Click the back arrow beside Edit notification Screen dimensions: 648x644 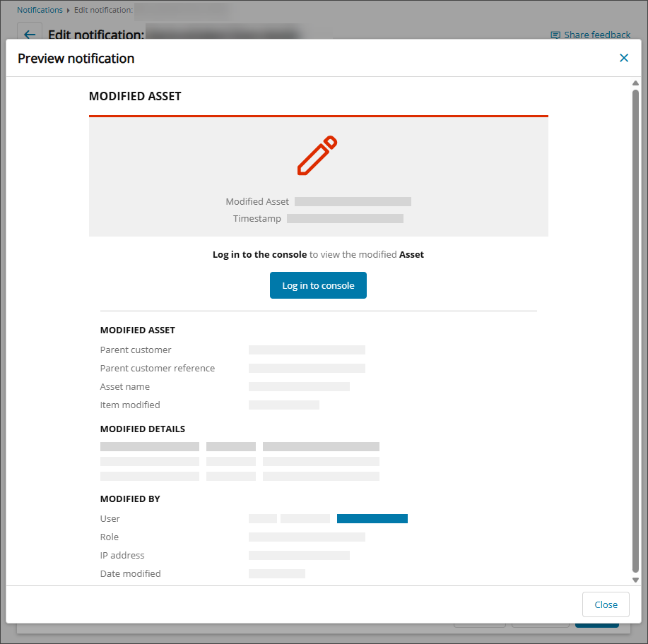pyautogui.click(x=30, y=35)
